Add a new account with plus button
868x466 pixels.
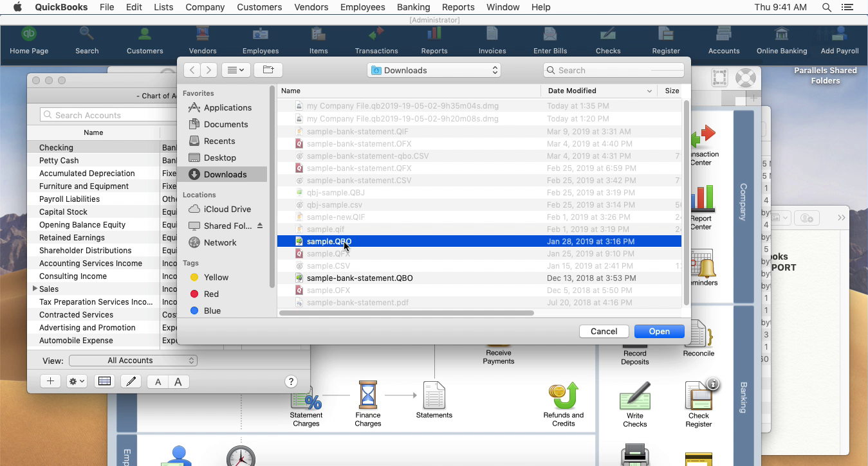point(50,381)
